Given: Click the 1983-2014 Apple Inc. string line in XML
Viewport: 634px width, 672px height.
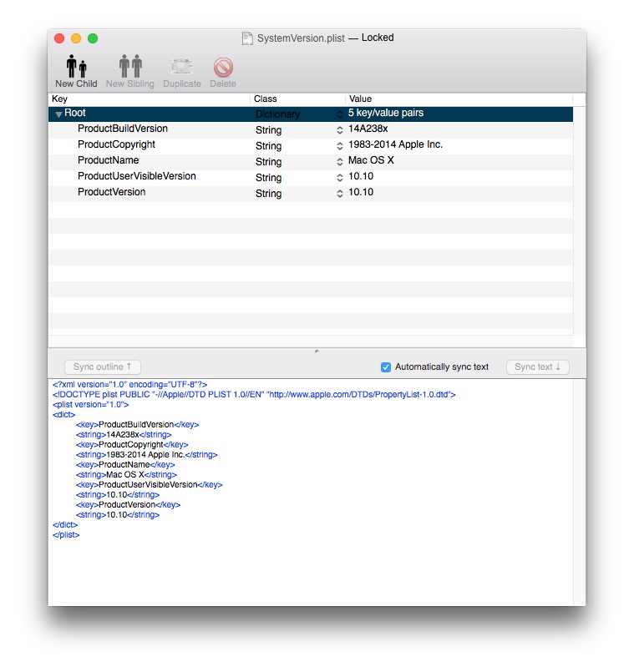Looking at the screenshot, I should pyautogui.click(x=147, y=455).
